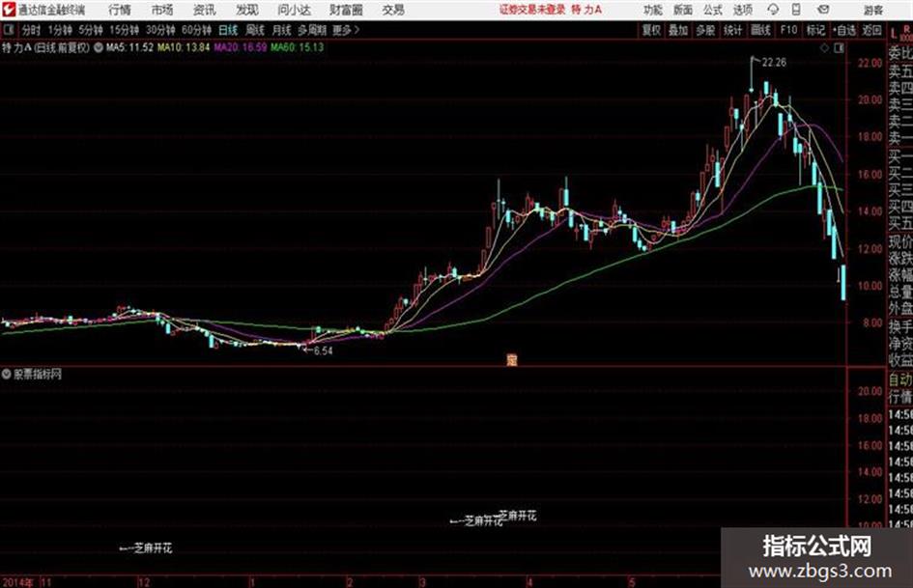Open the MA indicator round dropdown icon
This screenshot has width=913, height=588.
tap(99, 47)
